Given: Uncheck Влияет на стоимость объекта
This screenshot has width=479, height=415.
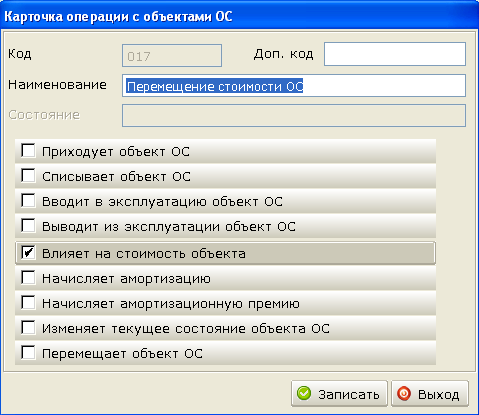Looking at the screenshot, I should 28,253.
